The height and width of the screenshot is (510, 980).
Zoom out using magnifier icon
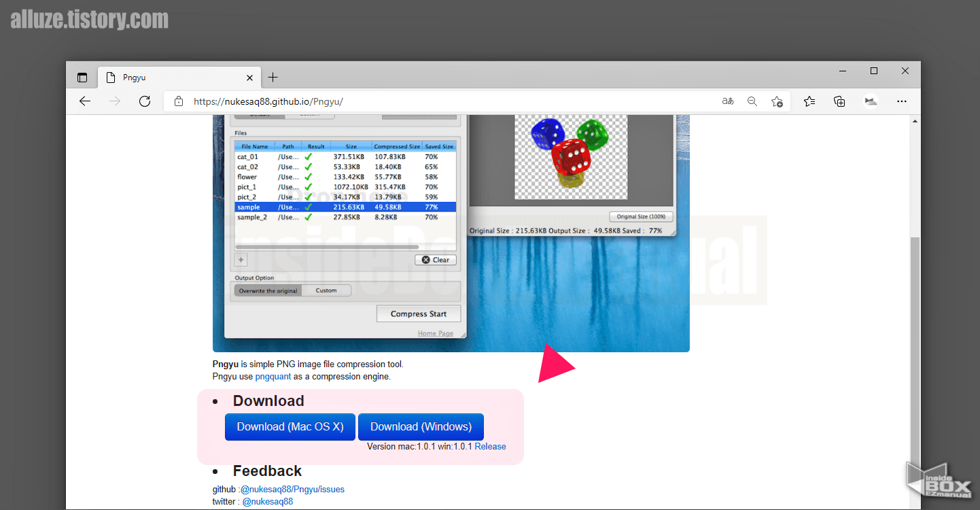752,101
